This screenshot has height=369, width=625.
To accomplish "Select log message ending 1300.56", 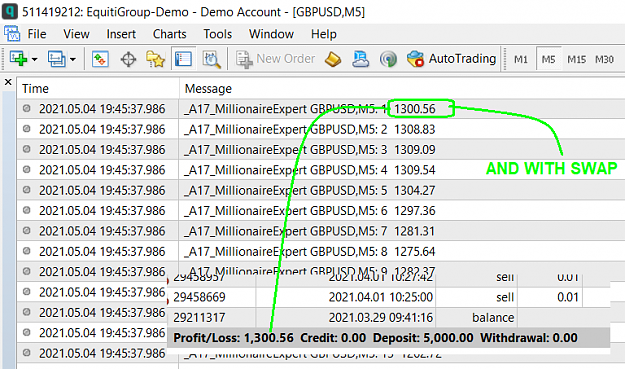I will pos(309,109).
